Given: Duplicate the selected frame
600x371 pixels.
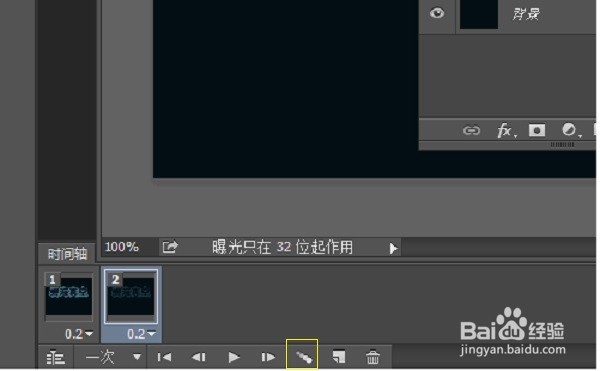Looking at the screenshot, I should (339, 357).
